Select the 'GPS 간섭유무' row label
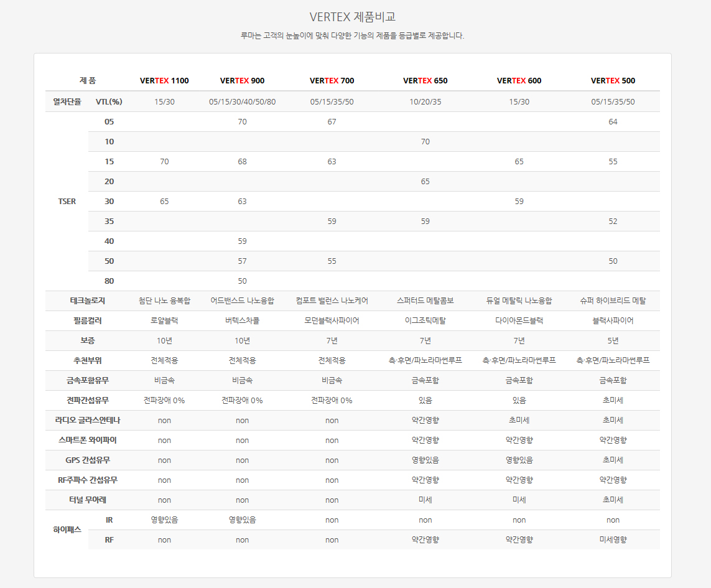The image size is (711, 588). [x=88, y=460]
